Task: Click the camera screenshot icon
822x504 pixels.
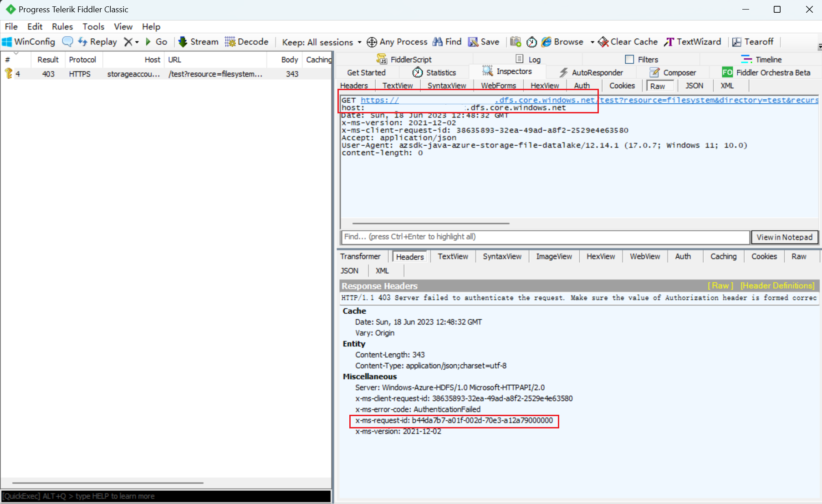Action: (x=516, y=42)
